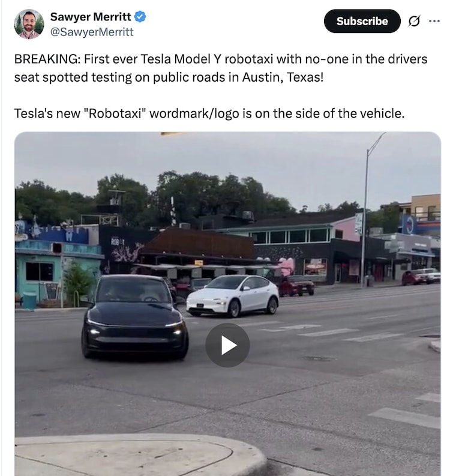Click the blue verified checkmark badge
This screenshot has width=450, height=476.
click(140, 17)
